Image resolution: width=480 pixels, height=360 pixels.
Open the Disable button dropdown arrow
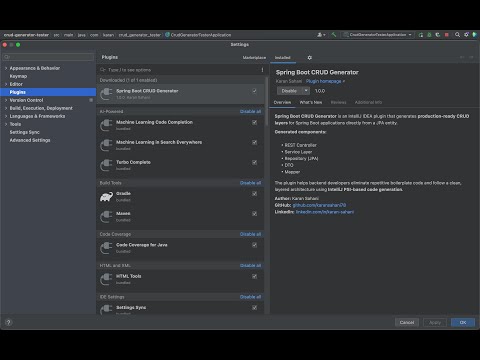pyautogui.click(x=306, y=91)
